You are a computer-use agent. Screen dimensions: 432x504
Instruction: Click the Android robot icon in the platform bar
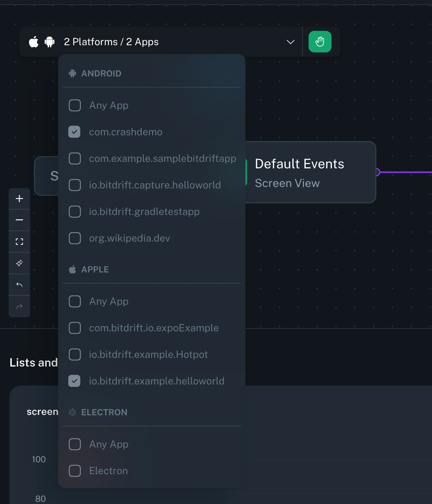click(x=49, y=41)
